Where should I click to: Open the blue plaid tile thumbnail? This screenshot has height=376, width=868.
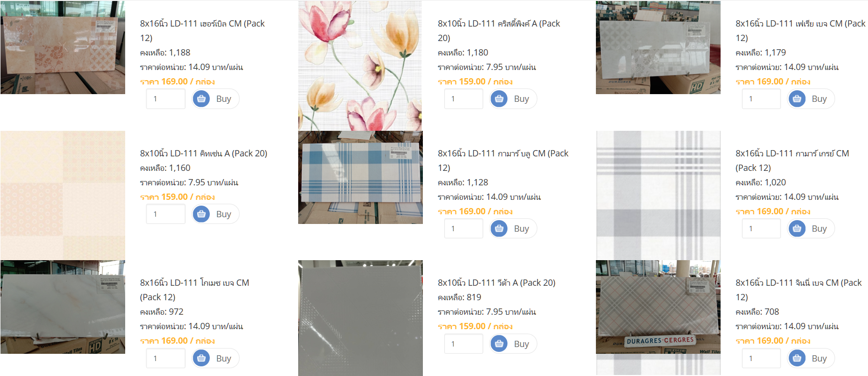360,177
